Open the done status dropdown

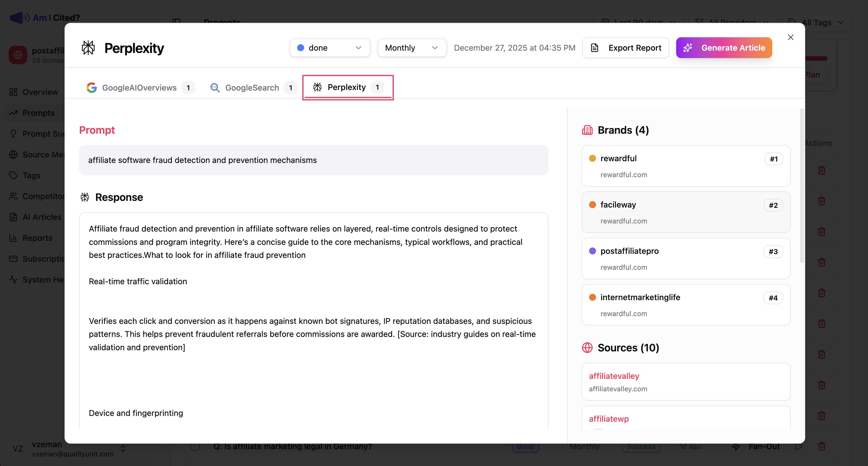click(330, 47)
